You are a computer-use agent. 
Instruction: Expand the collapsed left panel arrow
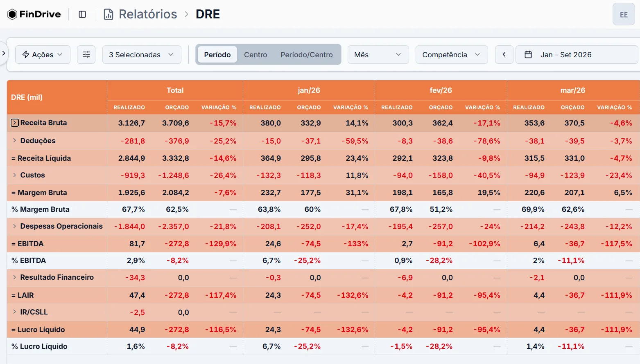(x=3, y=53)
